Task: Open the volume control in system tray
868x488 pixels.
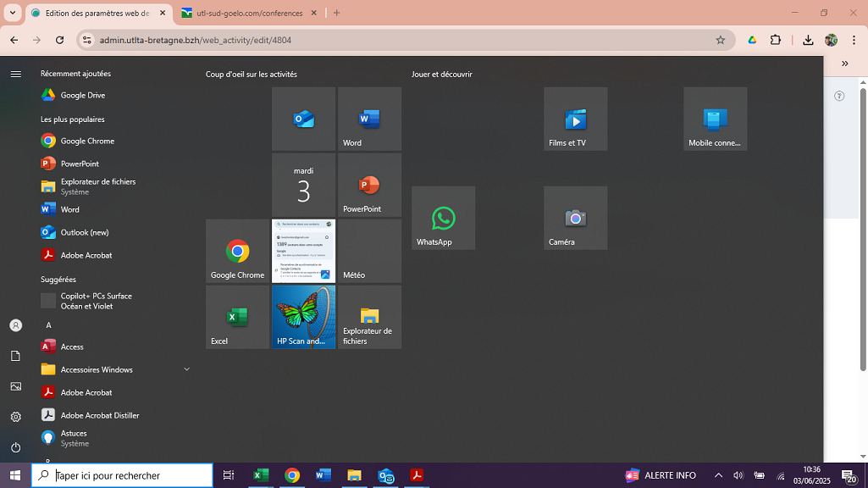Action: [x=738, y=475]
